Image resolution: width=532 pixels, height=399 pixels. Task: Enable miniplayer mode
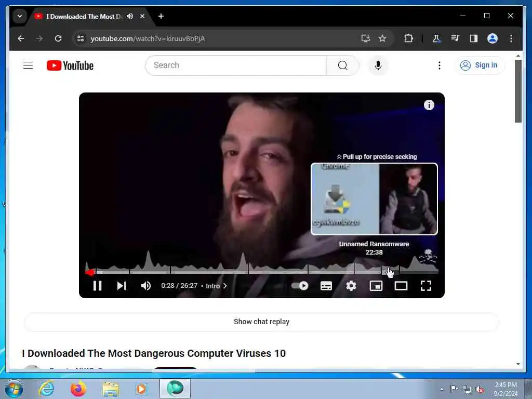click(376, 286)
